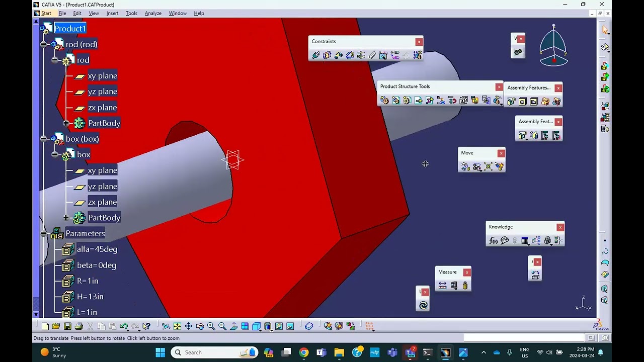Click Generate Numbering icon
The image size is (644, 362).
(x=463, y=101)
